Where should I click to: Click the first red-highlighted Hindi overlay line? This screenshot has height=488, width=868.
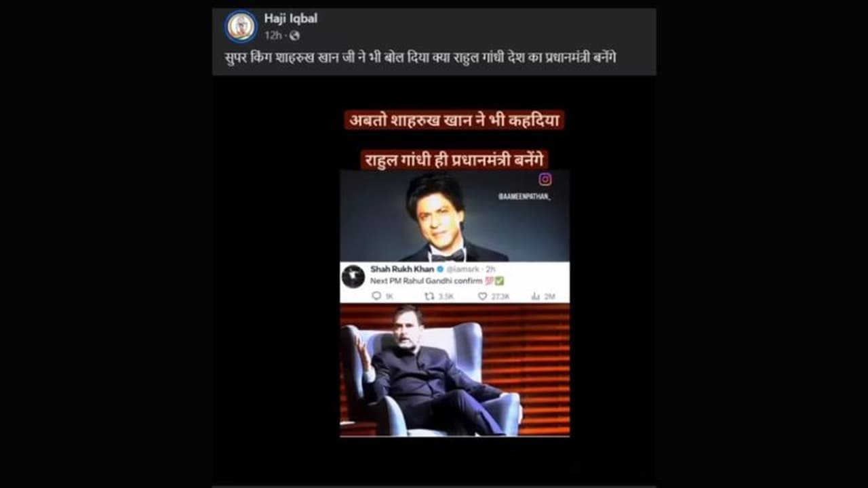point(454,121)
